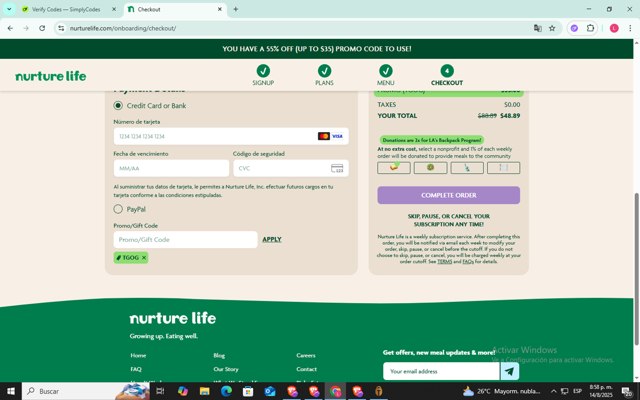Show hidden system tray icons
Image resolution: width=640 pixels, height=400 pixels.
point(553,391)
